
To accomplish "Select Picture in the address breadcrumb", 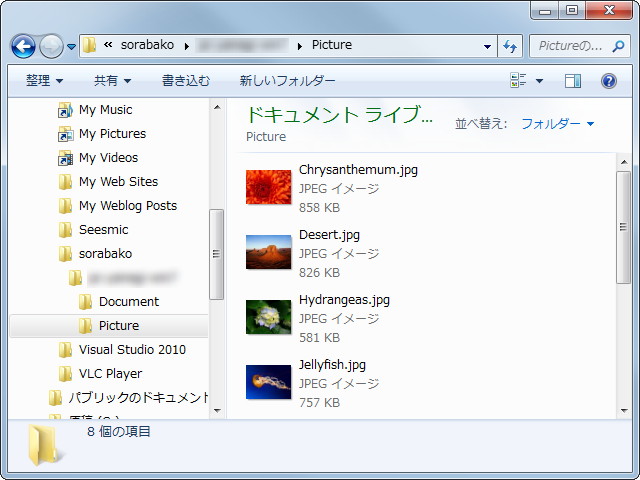I will coord(332,45).
